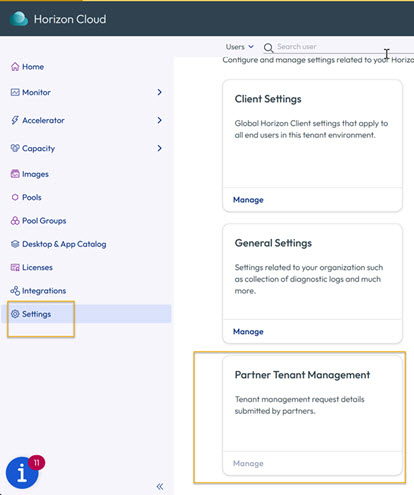Click the Pool Groups icon
The image size is (414, 495).
pyautogui.click(x=15, y=220)
